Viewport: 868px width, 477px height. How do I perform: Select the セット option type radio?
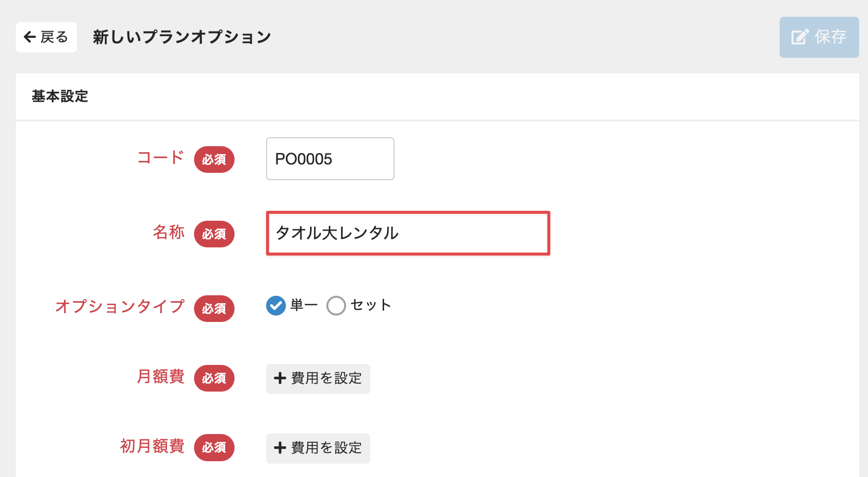pos(336,306)
